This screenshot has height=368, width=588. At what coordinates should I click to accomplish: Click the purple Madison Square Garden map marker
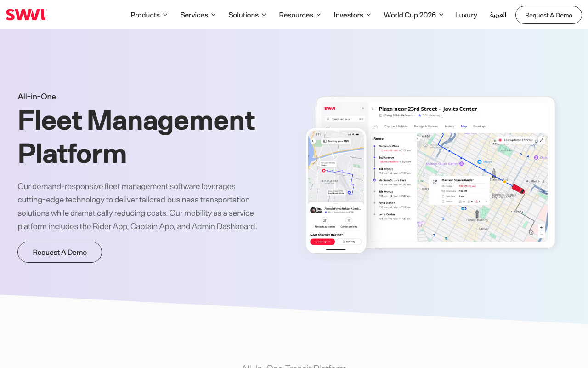[x=462, y=163]
